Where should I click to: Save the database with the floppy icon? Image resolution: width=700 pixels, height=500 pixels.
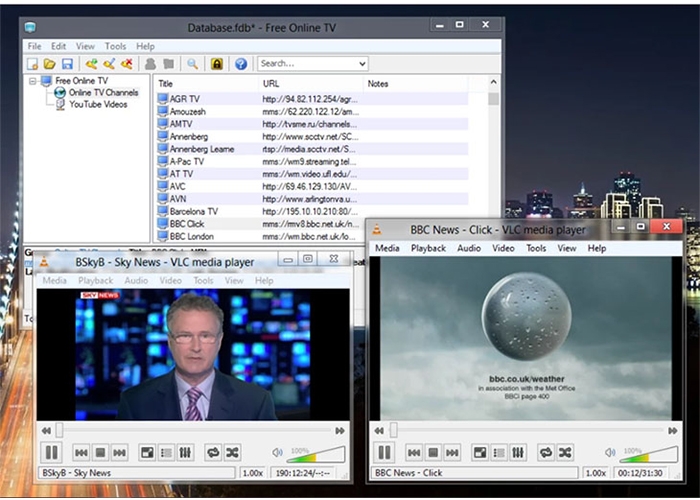click(67, 64)
